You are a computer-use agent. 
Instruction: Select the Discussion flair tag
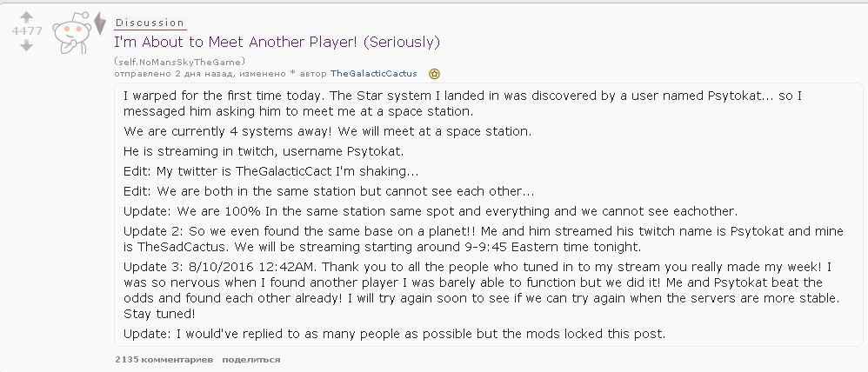click(150, 23)
